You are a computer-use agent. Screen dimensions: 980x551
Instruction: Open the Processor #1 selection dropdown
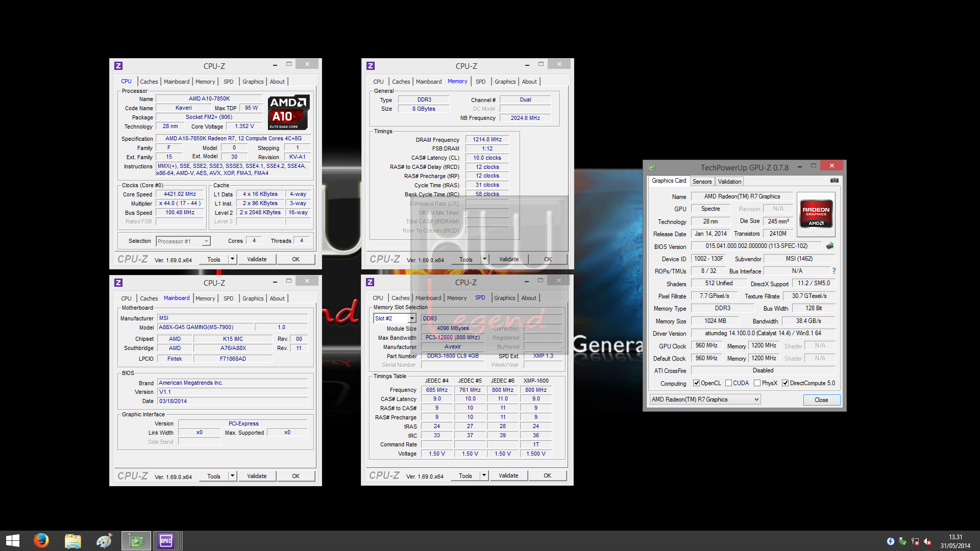[183, 241]
